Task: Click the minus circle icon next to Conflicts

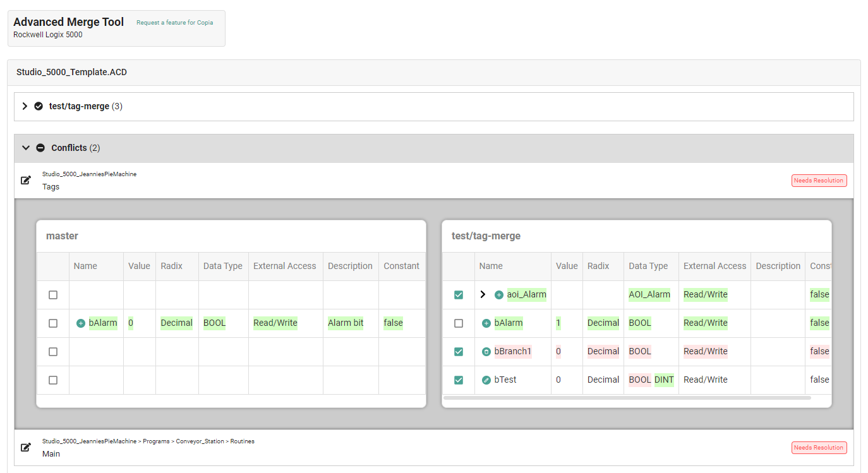Action: [40, 148]
